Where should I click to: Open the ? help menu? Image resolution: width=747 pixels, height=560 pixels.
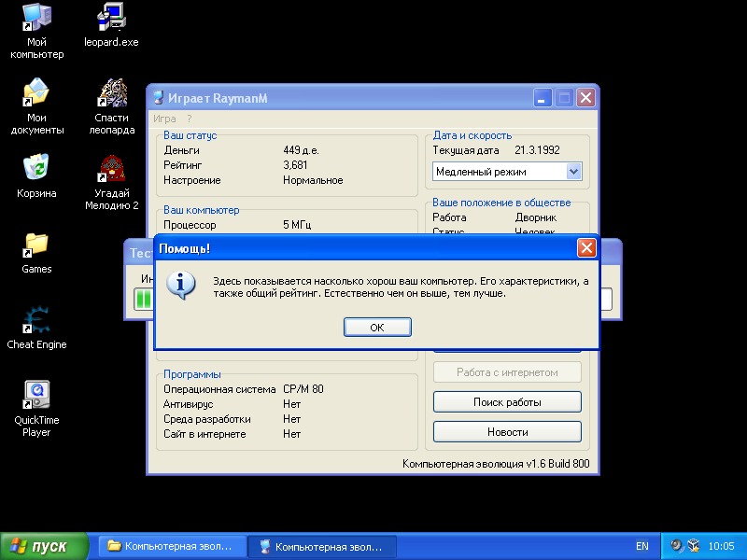tap(190, 119)
